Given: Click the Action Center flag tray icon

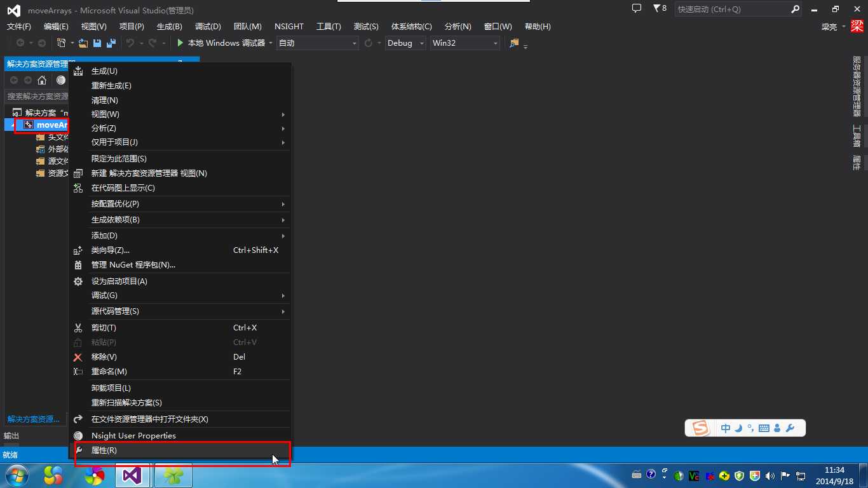Looking at the screenshot, I should 785,475.
